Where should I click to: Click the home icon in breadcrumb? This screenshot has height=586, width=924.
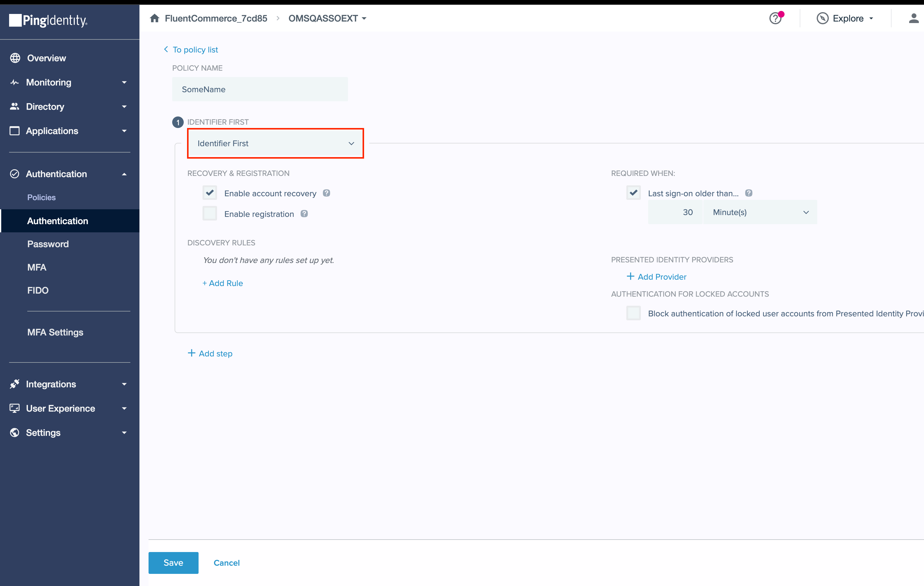155,18
